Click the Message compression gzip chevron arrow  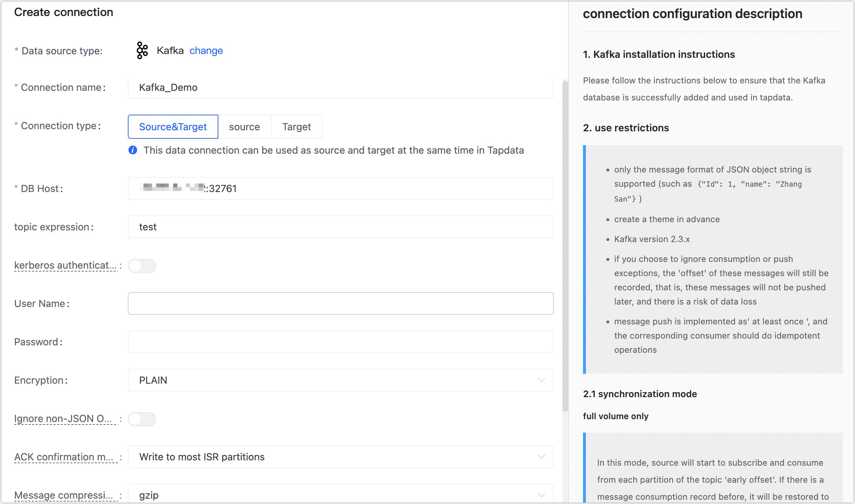pyautogui.click(x=541, y=495)
